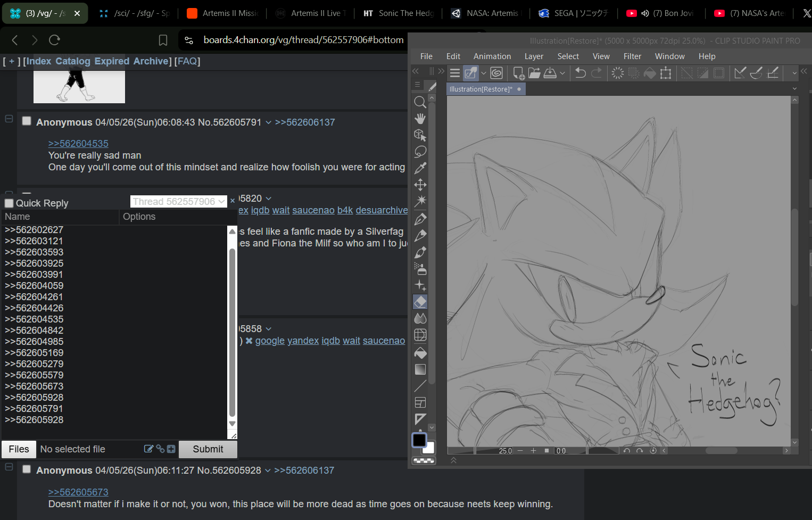Image resolution: width=812 pixels, height=520 pixels.
Task: Submit the quick reply post
Action: (x=208, y=449)
